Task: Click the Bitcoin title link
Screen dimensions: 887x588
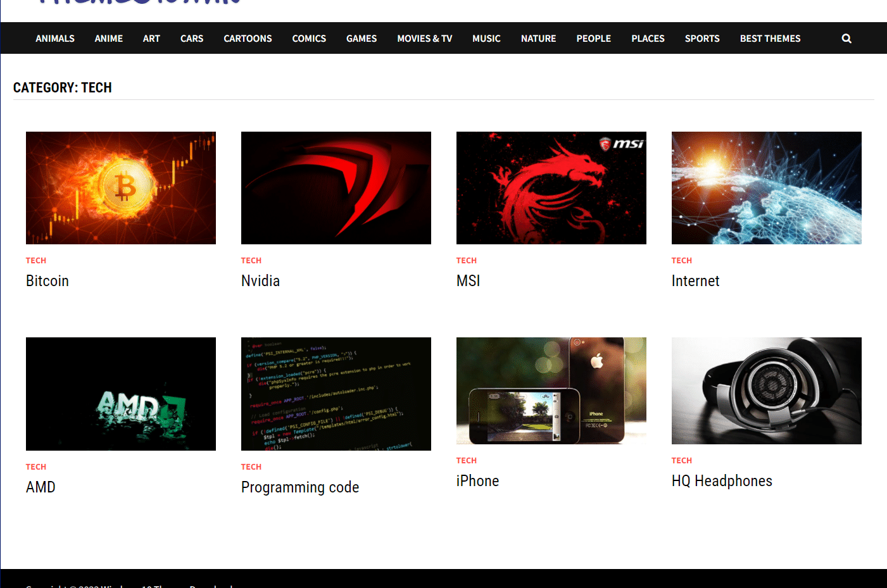Action: (x=47, y=281)
